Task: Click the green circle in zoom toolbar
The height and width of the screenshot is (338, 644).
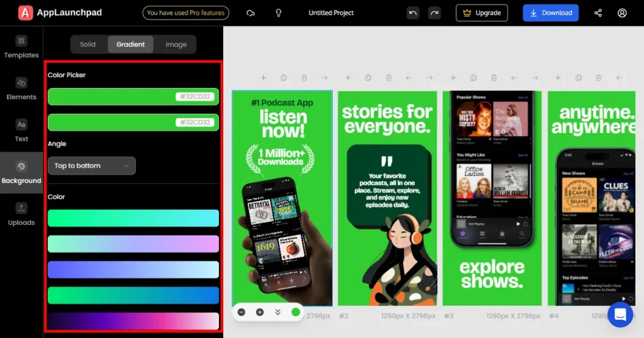Action: (x=296, y=312)
